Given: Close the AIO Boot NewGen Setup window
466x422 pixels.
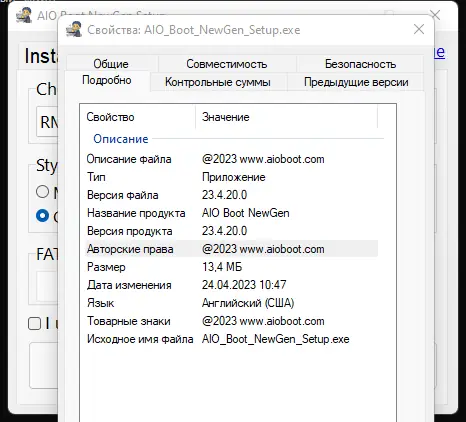Looking at the screenshot, I should pos(435,15).
